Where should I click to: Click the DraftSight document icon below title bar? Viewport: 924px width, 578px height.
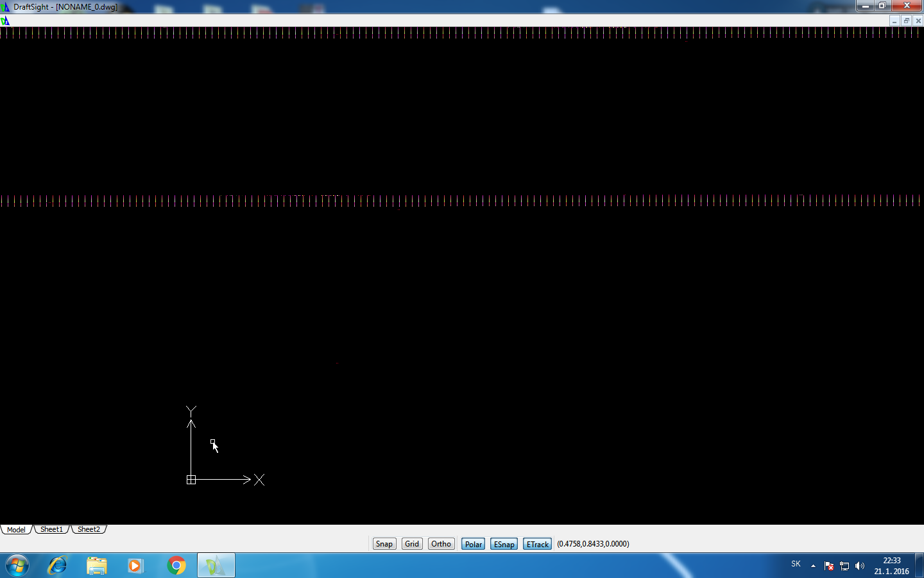[5, 21]
